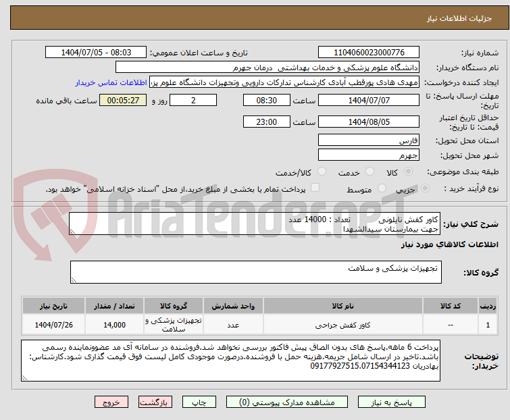The image size is (510, 420).
Task: Select the کالا/خدمت radio button
Action: 322,172
